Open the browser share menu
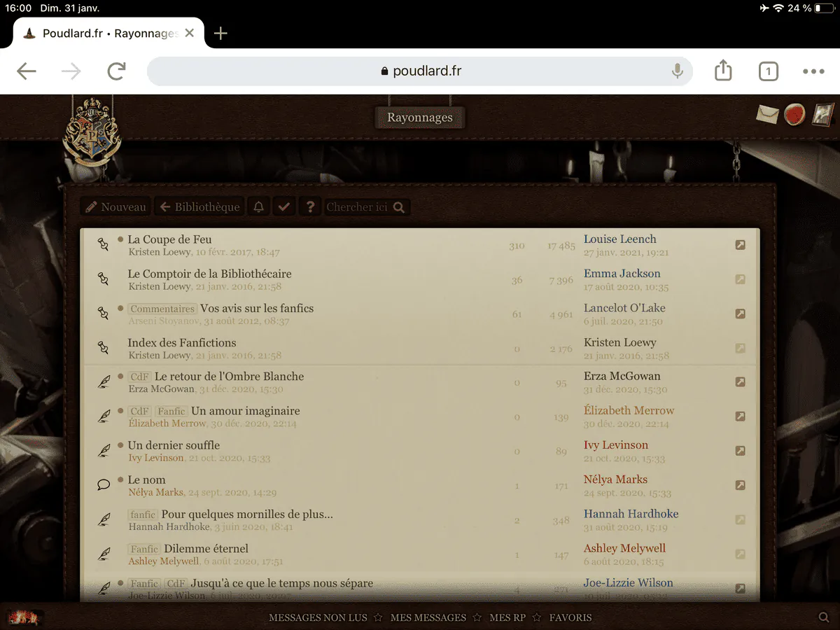 (723, 70)
